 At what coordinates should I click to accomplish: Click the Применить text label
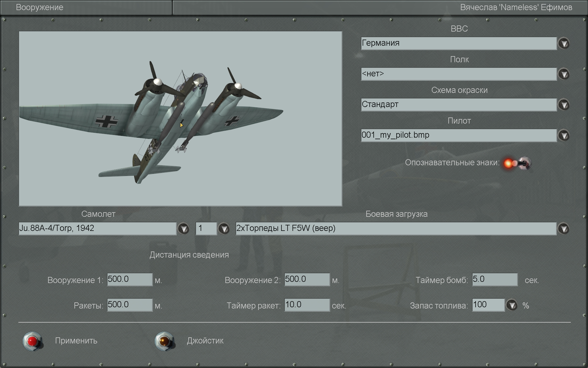click(76, 341)
